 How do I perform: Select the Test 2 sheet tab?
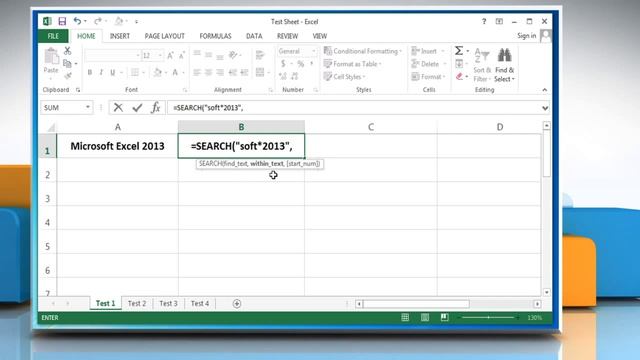coord(137,304)
